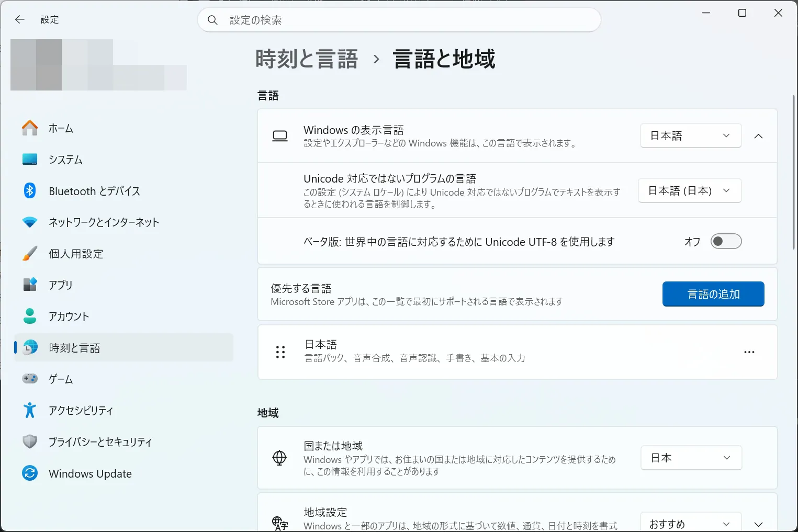Open ホーム in the sidebar
Screen dimensions: 798x532
[123, 128]
